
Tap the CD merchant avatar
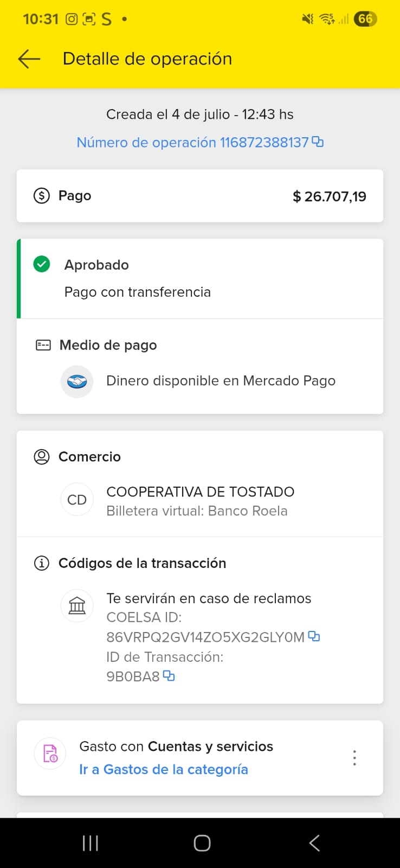pos(77,500)
